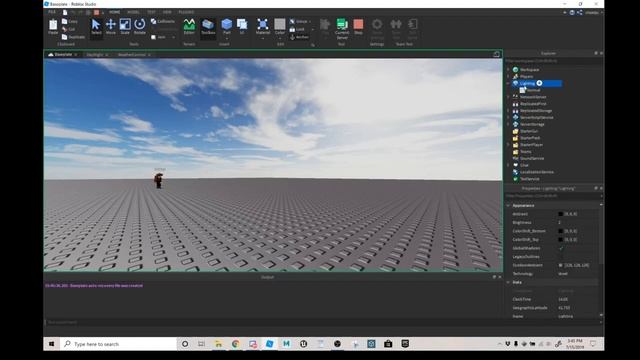Click the Duplicate button
The width and height of the screenshot is (640, 360).
(73, 37)
